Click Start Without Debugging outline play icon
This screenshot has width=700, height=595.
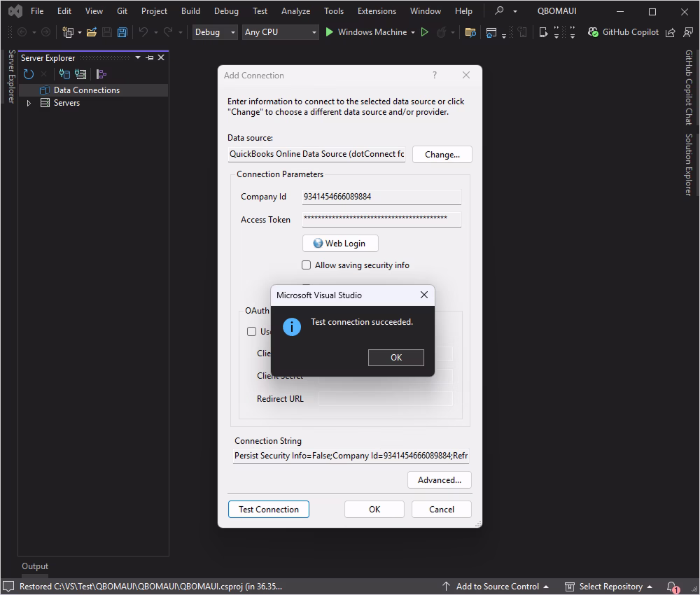[x=425, y=32]
